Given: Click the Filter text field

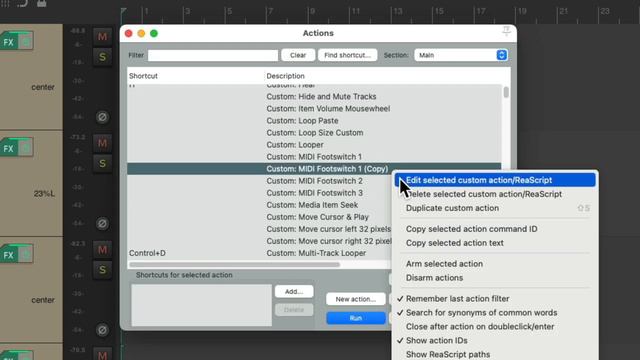Looking at the screenshot, I should [213, 55].
